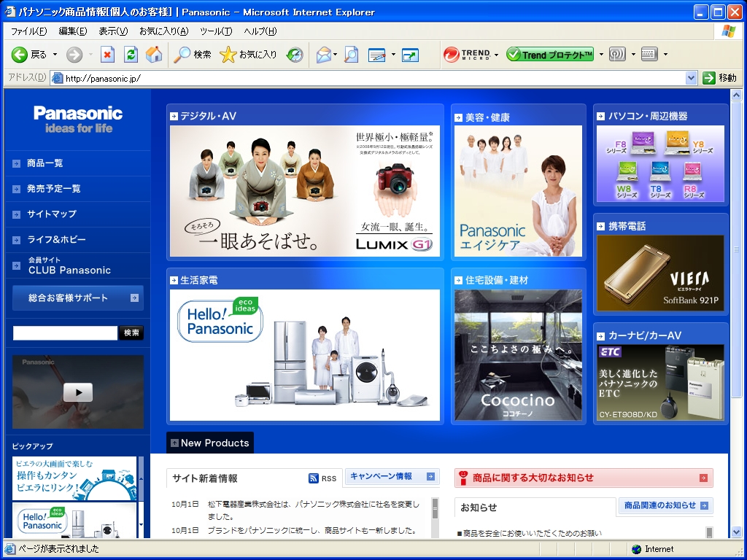The width and height of the screenshot is (747, 560).
Task: Click the Mail envelope toolbar icon
Action: [x=323, y=55]
